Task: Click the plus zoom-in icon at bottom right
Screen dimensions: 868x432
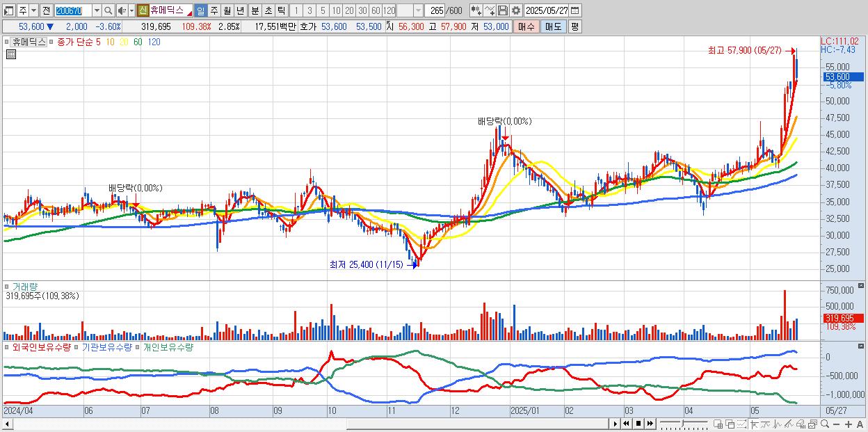Action: point(848,424)
